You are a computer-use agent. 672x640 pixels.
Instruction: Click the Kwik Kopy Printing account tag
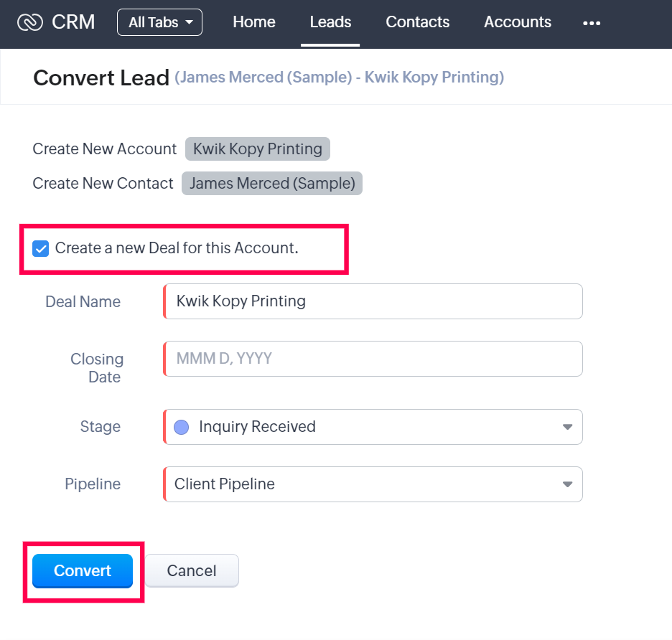(x=258, y=149)
